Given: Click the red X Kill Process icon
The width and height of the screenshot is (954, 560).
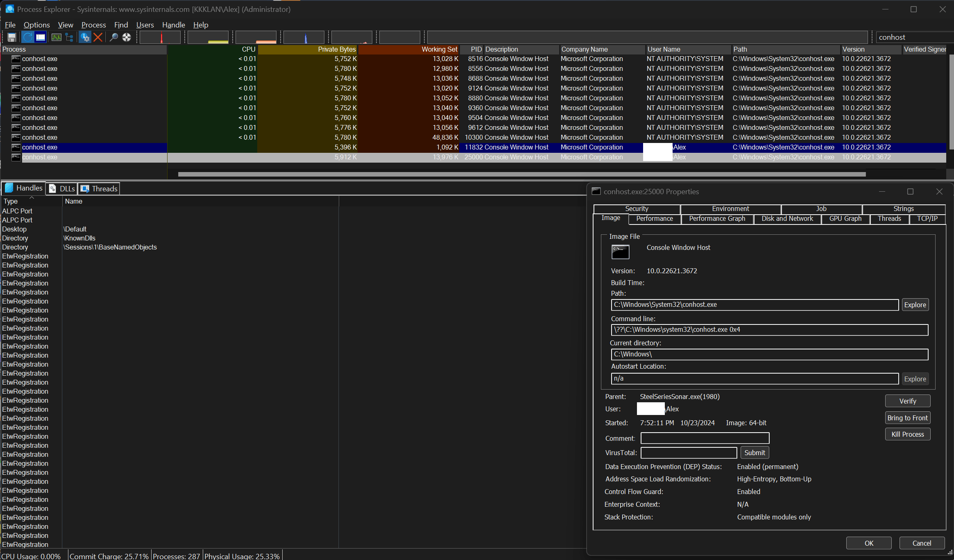Looking at the screenshot, I should [x=98, y=37].
